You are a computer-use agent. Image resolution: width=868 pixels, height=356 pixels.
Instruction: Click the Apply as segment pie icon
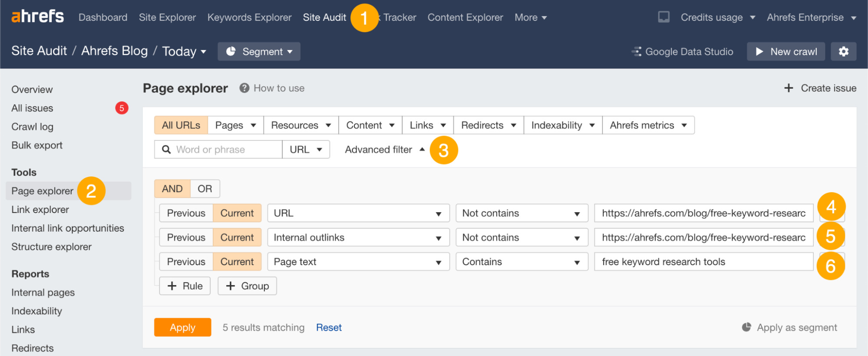tap(746, 327)
